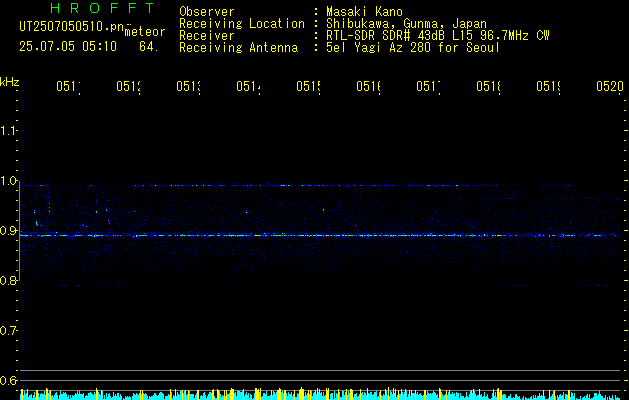Screen dimensions: 629x400
Task: Click the name Masaki Kano
Action: tap(364, 12)
